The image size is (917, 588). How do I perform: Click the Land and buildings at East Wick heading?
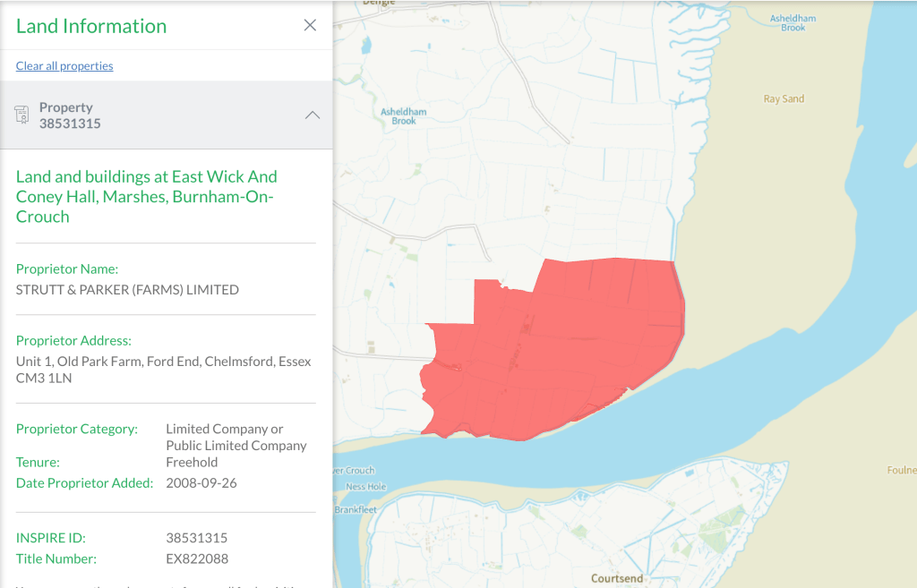147,196
